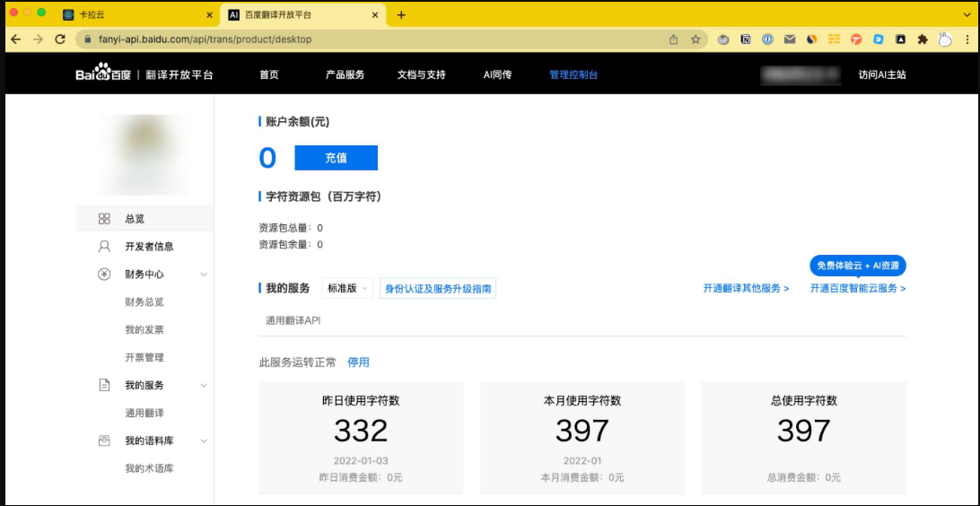Select 总览 in the sidebar
This screenshot has width=980, height=506.
point(145,219)
